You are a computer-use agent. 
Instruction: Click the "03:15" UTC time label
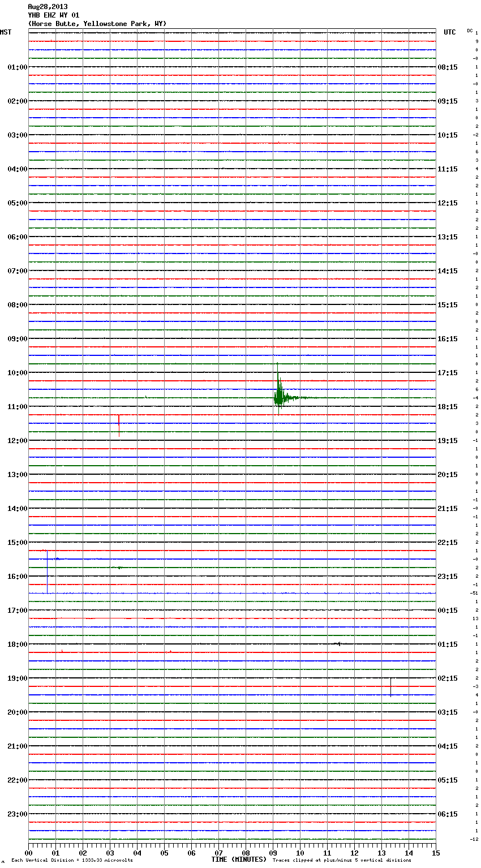coord(448,712)
